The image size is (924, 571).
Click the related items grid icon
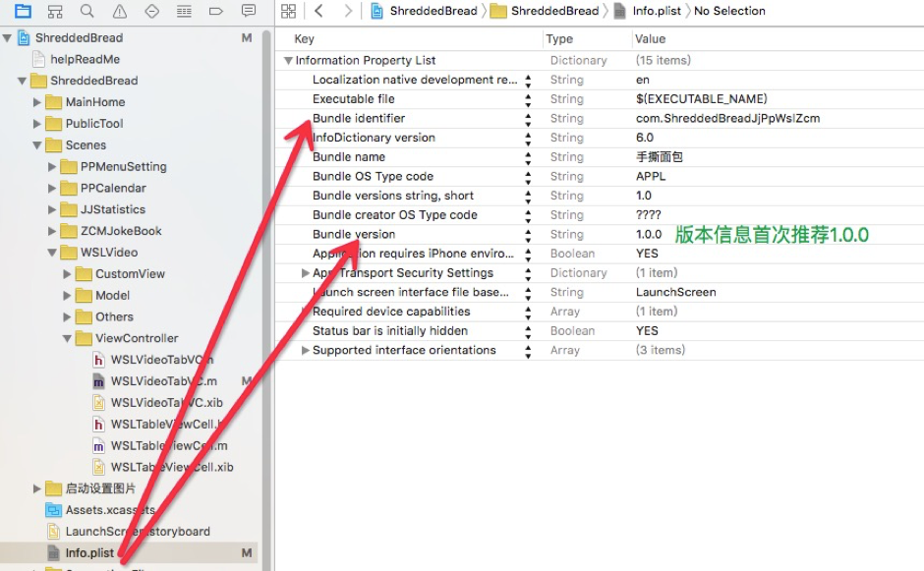coord(288,11)
